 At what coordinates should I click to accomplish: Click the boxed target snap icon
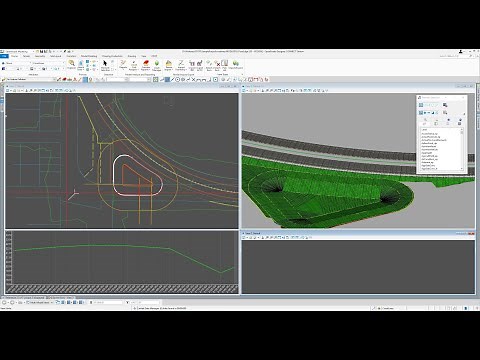click(215, 79)
